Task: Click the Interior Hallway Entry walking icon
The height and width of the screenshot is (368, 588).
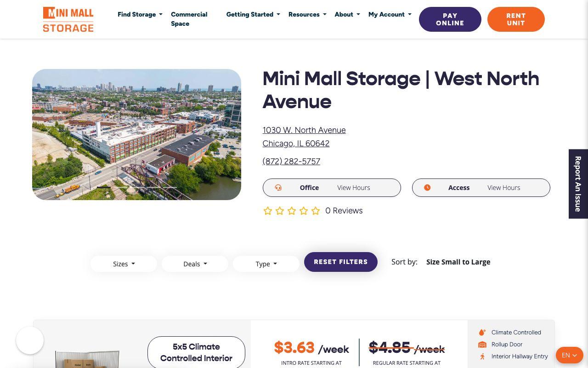Action: (482, 356)
